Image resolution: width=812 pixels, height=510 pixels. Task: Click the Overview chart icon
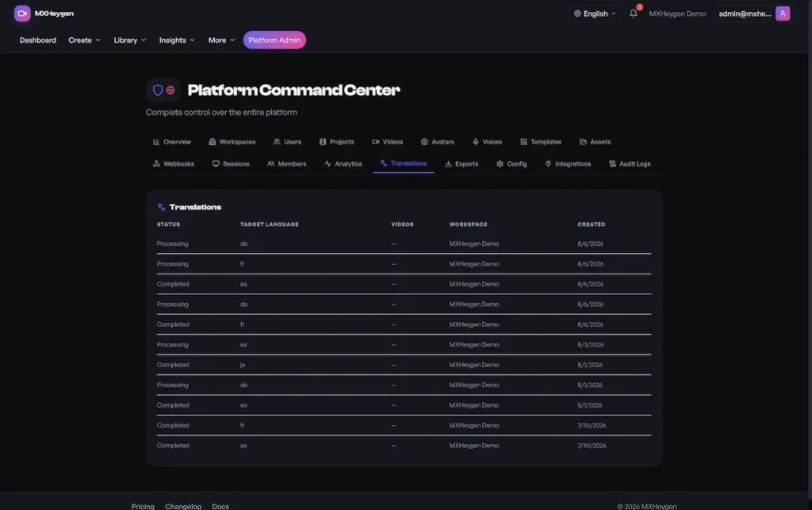pyautogui.click(x=156, y=142)
